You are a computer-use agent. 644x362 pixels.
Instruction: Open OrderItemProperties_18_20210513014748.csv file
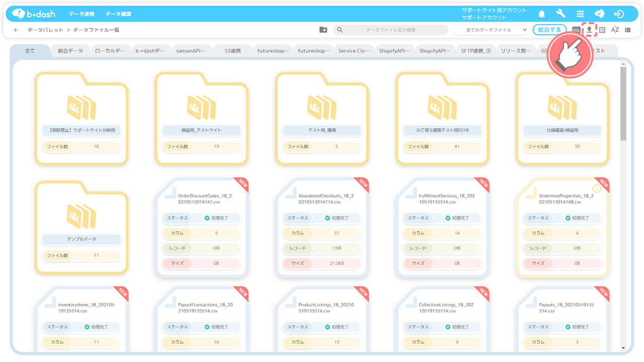566,199
